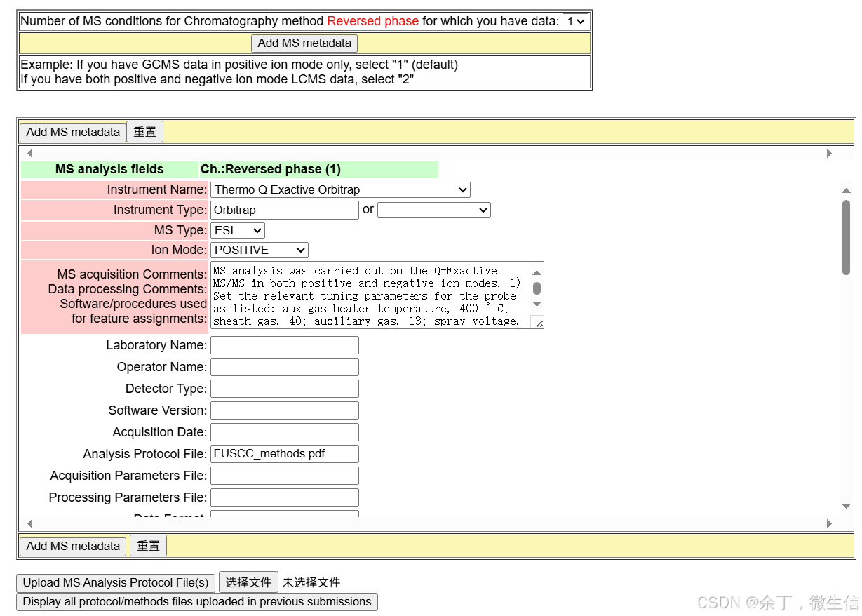Click inside the MS acquisition comments textarea

coord(370,295)
